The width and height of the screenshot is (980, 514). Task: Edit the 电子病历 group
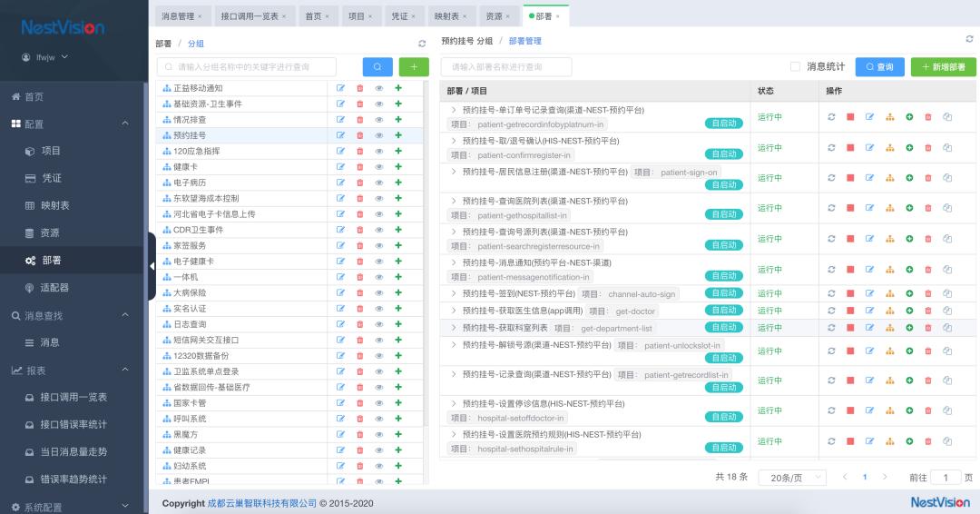pyautogui.click(x=340, y=183)
